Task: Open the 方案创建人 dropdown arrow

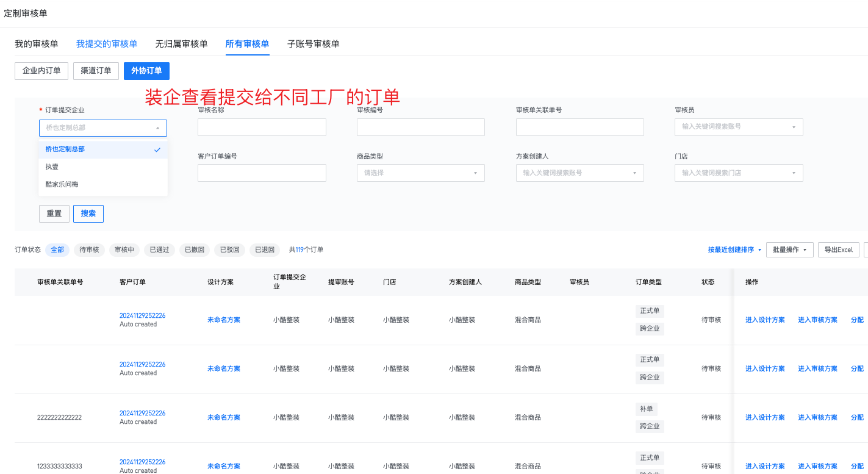Action: (634, 173)
